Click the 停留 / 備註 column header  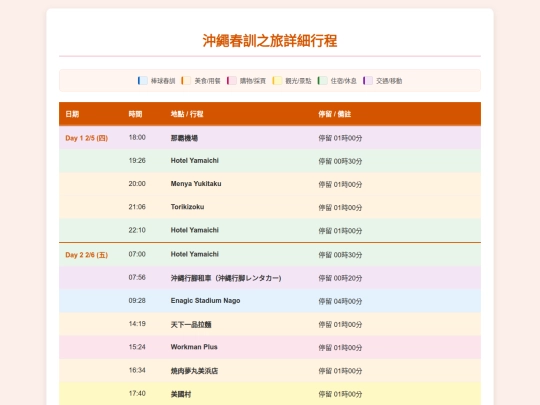coord(334,114)
